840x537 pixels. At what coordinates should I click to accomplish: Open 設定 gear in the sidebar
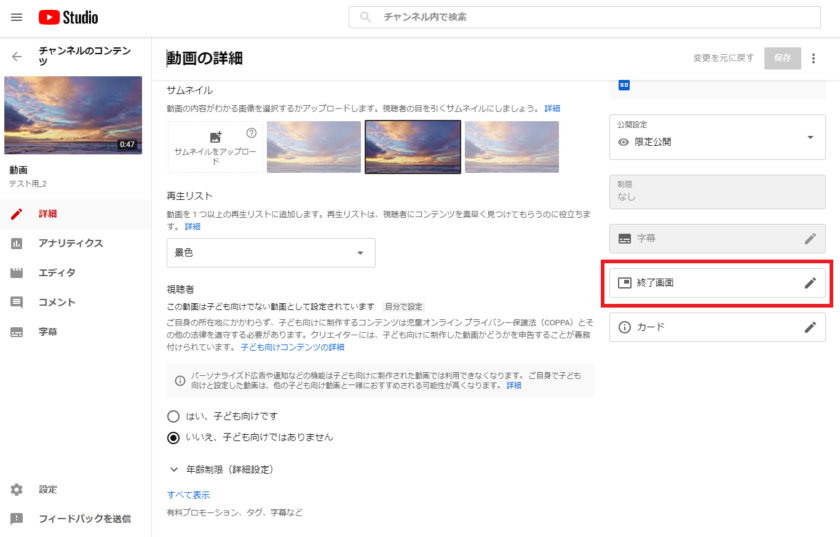[x=17, y=490]
